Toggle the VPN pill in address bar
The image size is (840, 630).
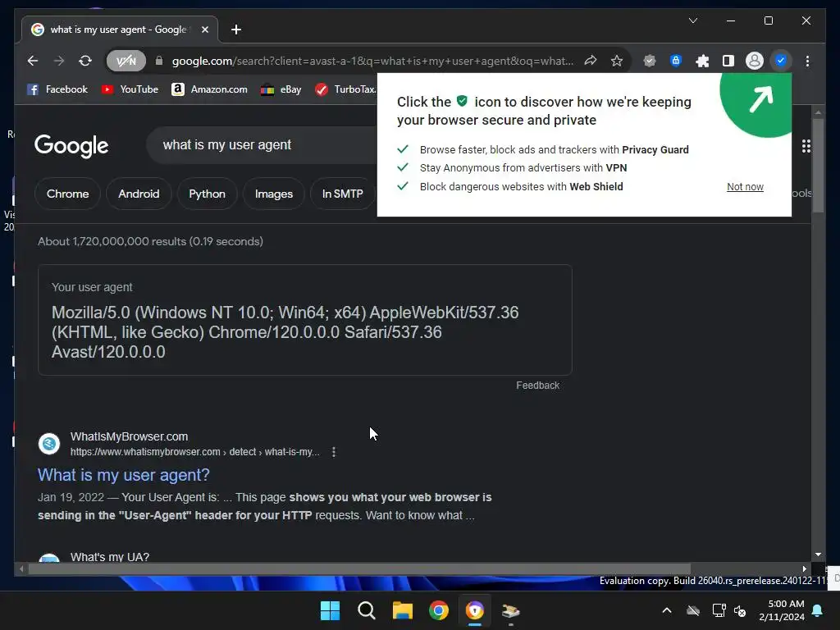[126, 61]
